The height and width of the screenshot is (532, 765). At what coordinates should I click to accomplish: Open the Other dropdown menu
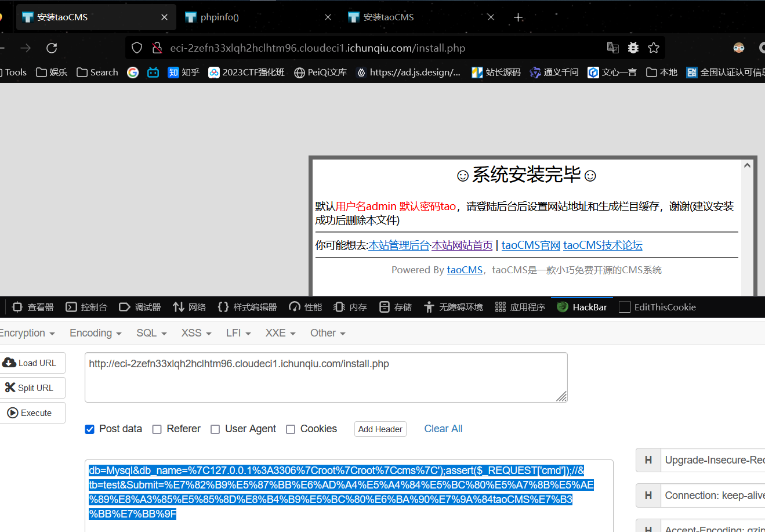[328, 333]
